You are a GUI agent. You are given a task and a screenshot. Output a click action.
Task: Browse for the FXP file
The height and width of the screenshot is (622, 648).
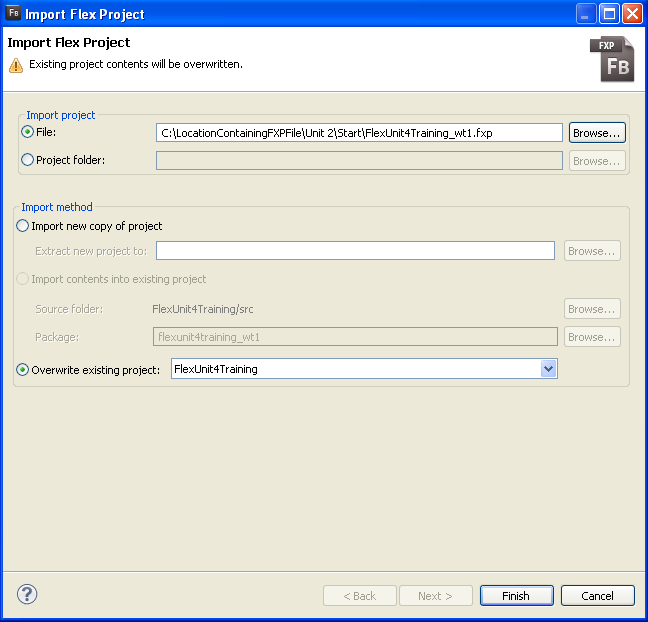[x=597, y=132]
